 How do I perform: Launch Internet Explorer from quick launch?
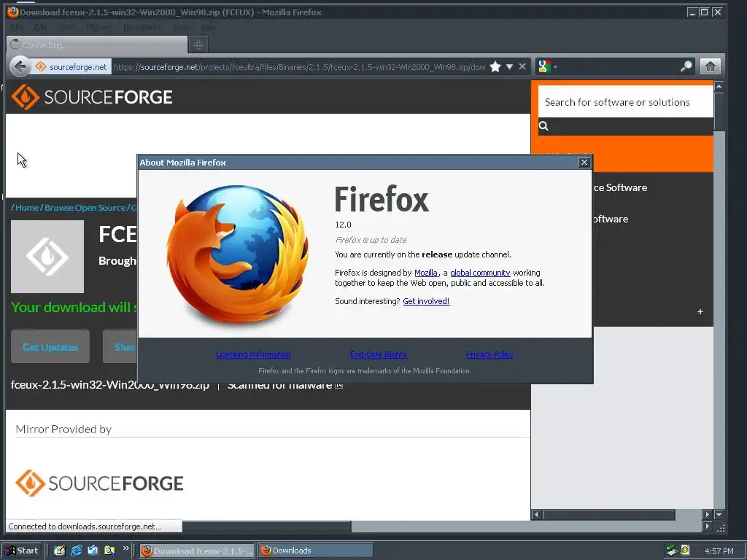76,551
